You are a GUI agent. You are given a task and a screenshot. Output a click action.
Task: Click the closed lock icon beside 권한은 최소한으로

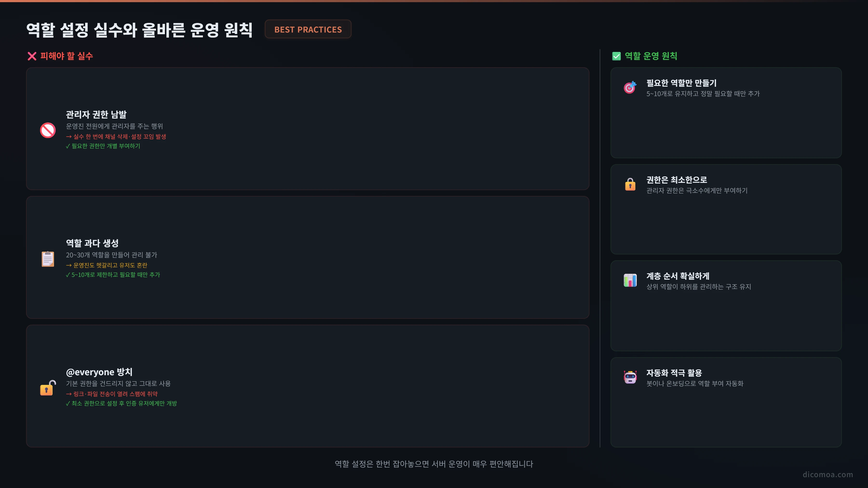(630, 184)
